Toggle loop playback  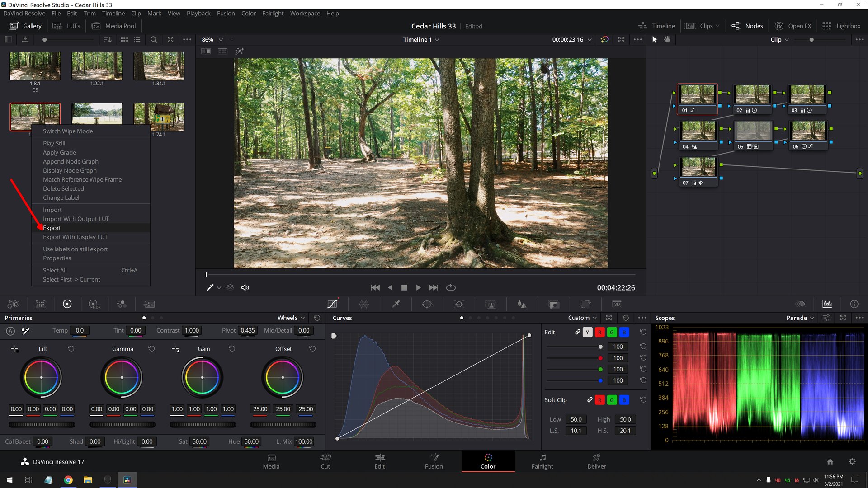point(451,287)
